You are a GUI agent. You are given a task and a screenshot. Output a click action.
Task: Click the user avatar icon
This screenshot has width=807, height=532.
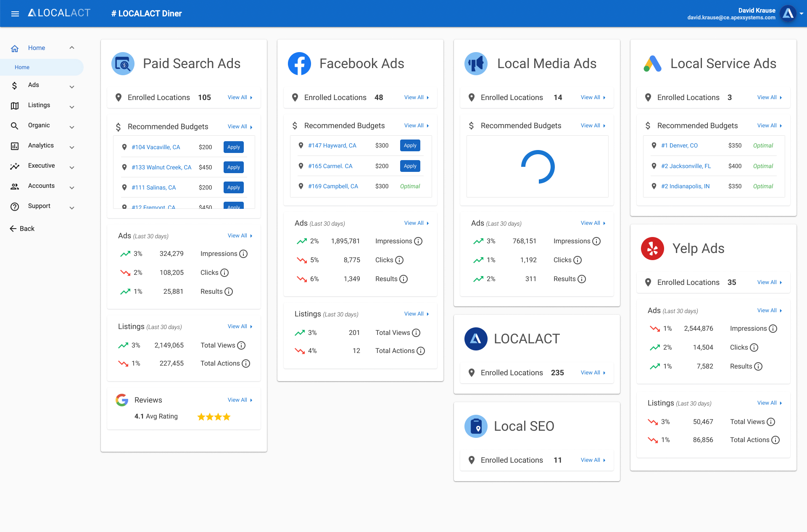tap(788, 13)
